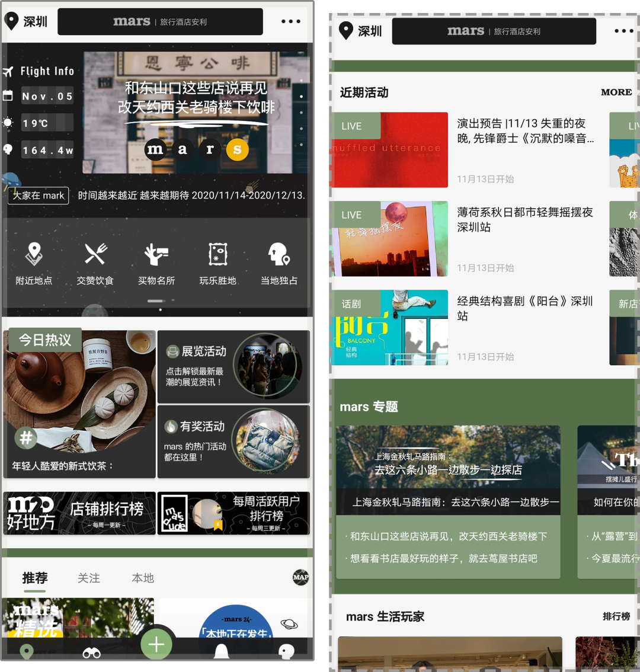Image resolution: width=640 pixels, height=672 pixels.
Task: Open three-dot menu in right screen
Action: [624, 31]
